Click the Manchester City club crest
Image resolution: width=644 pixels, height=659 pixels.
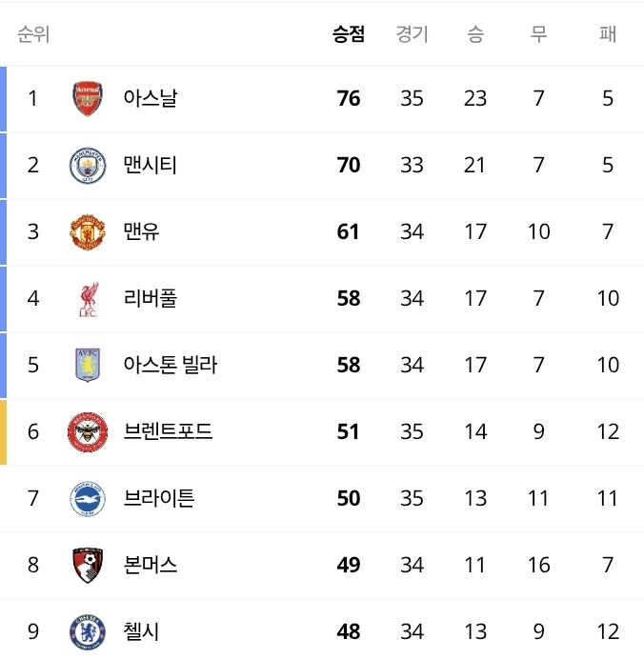pos(88,165)
